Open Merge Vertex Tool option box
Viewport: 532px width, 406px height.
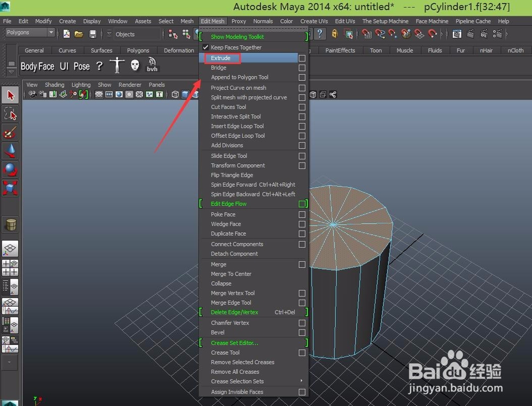tap(302, 293)
